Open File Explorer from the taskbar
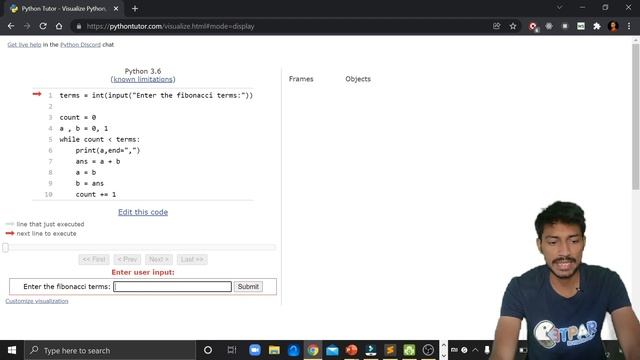 274,350
